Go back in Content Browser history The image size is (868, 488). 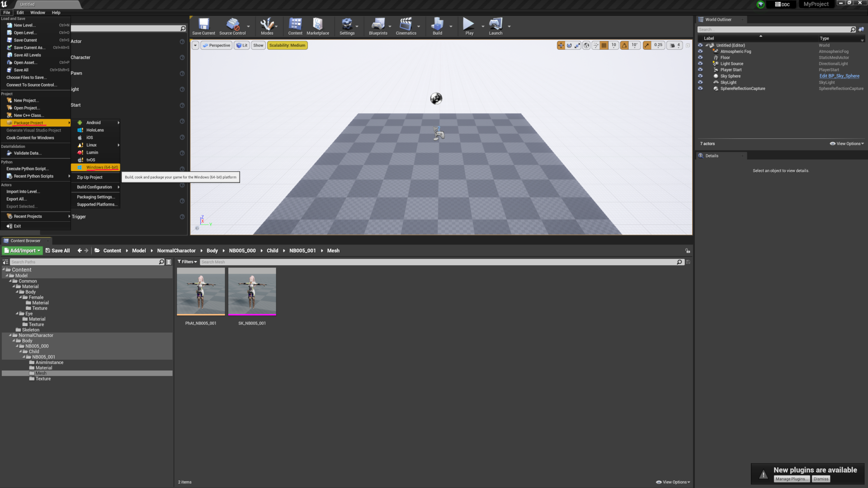tap(80, 251)
